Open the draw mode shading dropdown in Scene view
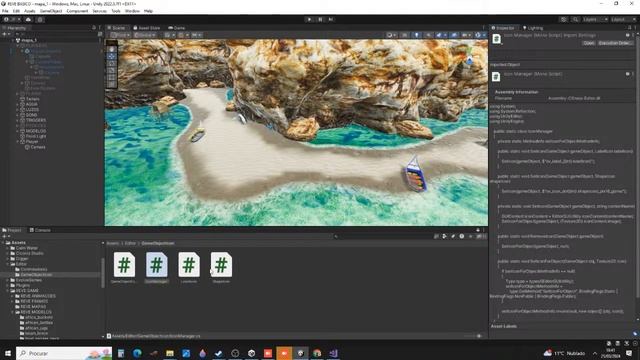The image size is (640, 360). click(x=391, y=35)
